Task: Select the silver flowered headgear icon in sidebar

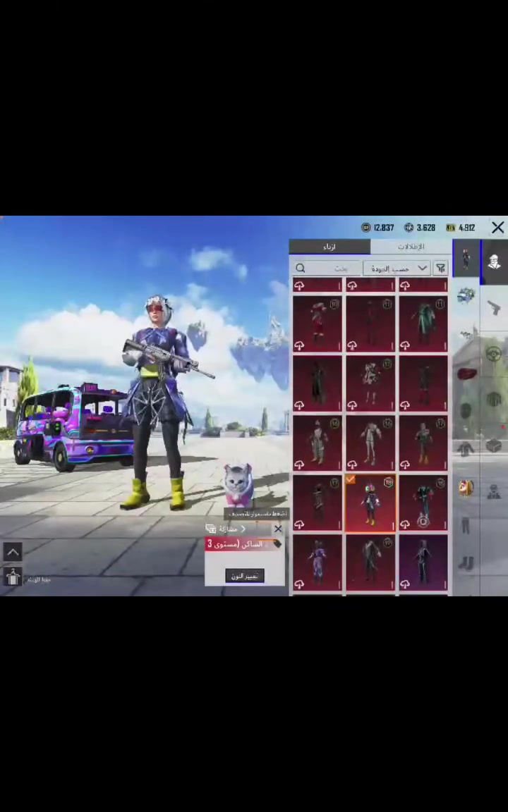Action: pyautogui.click(x=466, y=297)
